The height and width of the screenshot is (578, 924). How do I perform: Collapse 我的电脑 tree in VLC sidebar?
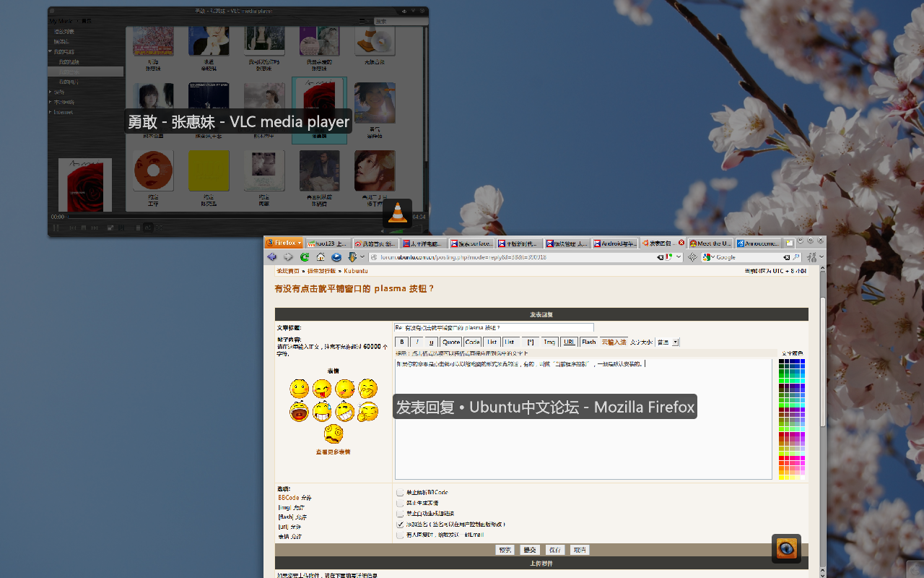coord(51,52)
